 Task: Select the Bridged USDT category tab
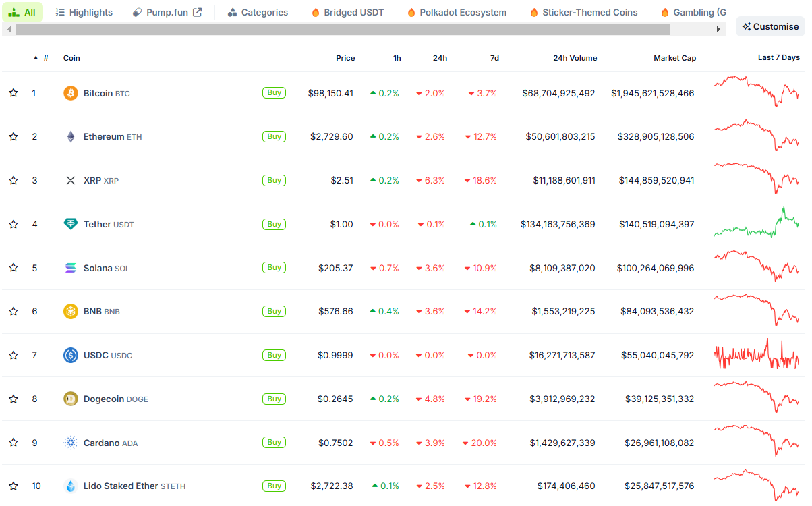tap(349, 12)
